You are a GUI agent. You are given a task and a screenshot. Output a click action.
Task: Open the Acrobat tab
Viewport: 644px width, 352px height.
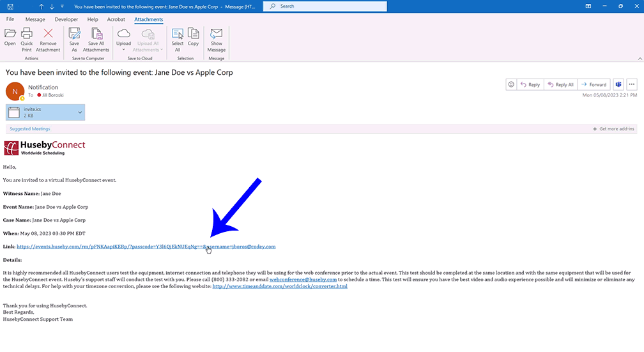(x=116, y=19)
